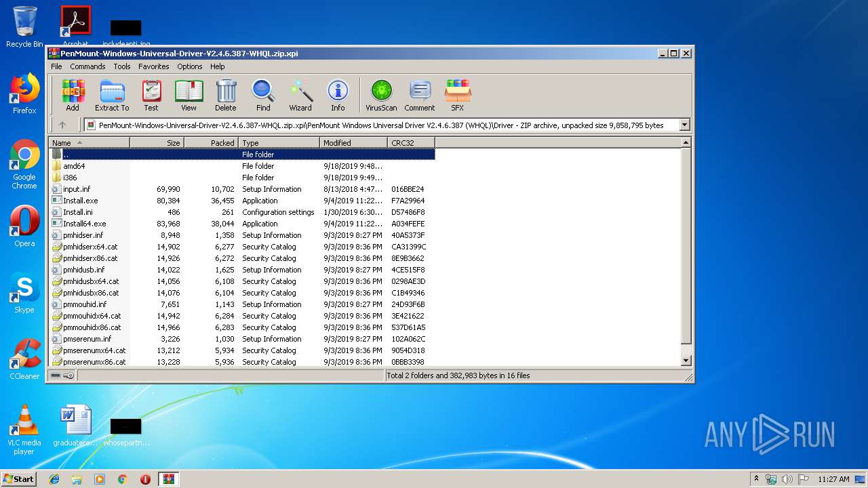Image resolution: width=868 pixels, height=488 pixels.
Task: Open Opera desktop shortcut
Action: [x=24, y=226]
